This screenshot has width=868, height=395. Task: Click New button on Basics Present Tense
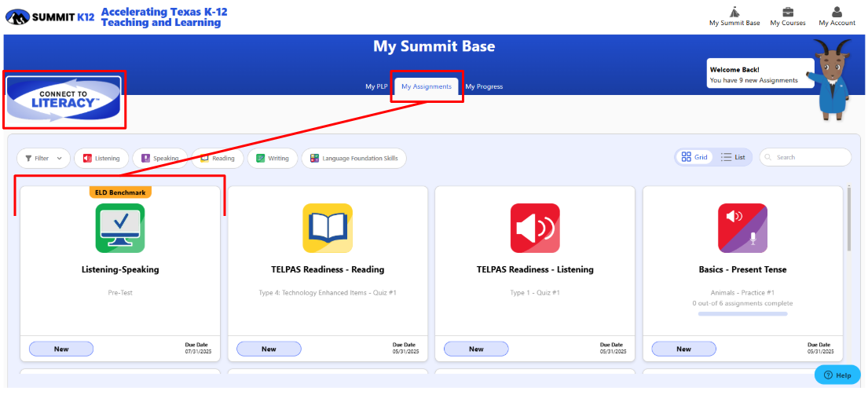(683, 349)
